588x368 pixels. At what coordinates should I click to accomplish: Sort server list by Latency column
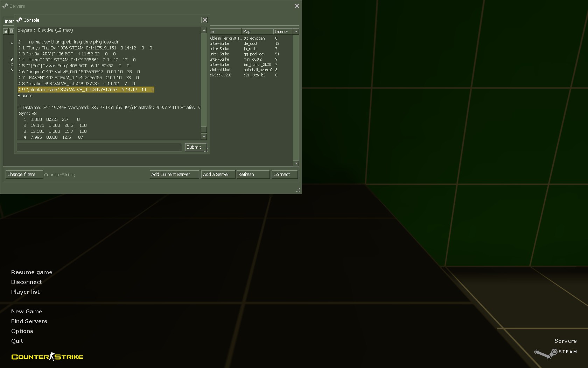tap(283, 32)
